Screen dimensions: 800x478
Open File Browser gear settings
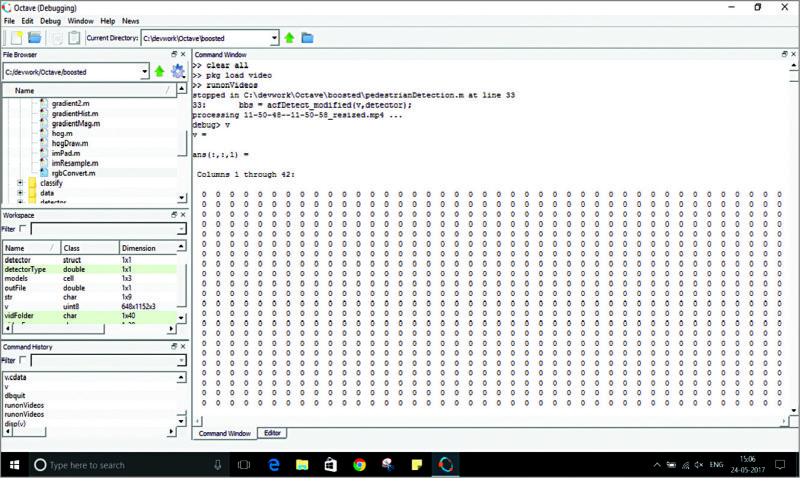tap(177, 71)
